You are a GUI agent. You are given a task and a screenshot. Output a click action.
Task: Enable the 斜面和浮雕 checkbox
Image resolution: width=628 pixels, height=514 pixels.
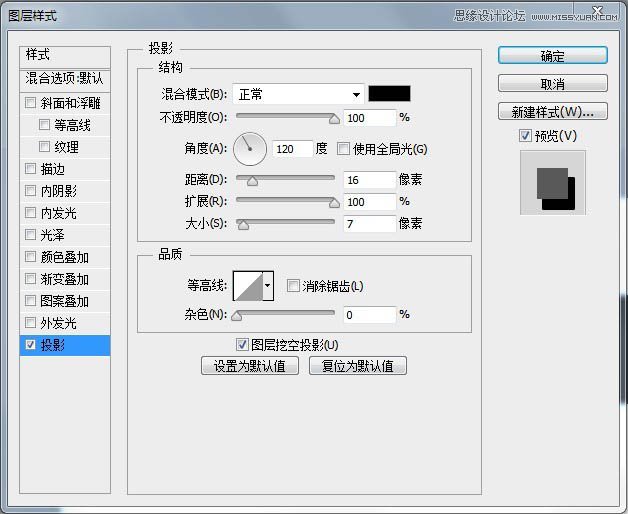(30, 103)
